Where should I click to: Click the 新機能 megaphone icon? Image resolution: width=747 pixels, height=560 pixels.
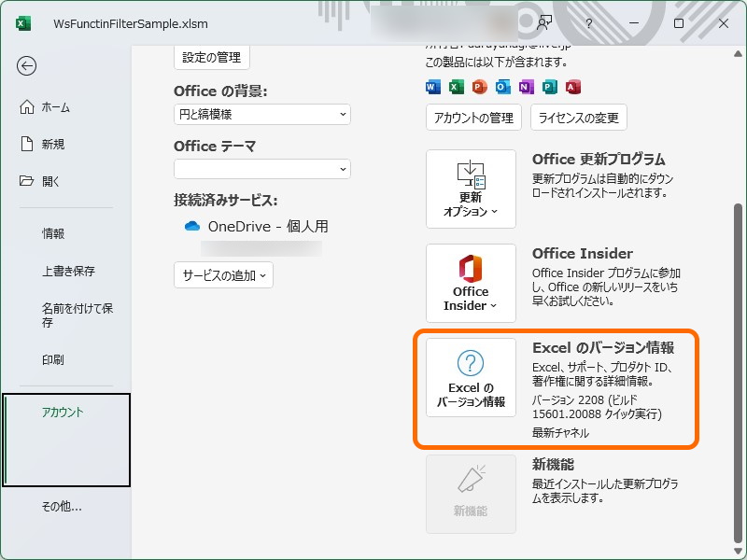(x=471, y=479)
